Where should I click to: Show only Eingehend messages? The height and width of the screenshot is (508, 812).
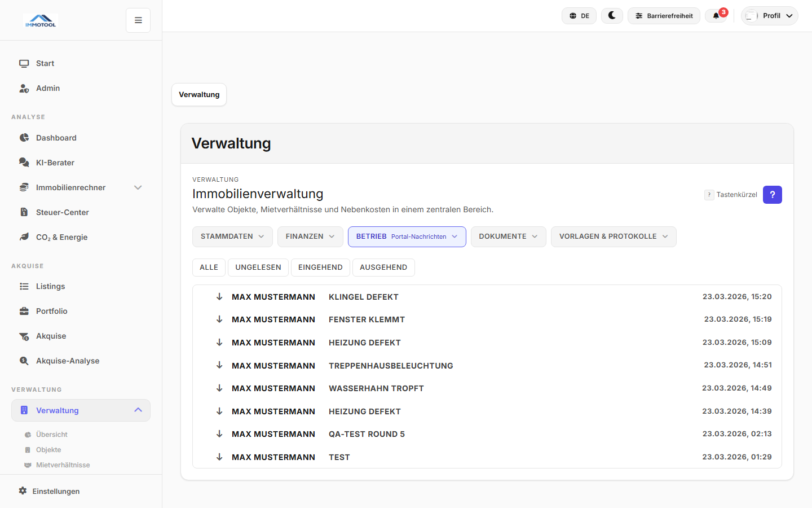(x=320, y=268)
